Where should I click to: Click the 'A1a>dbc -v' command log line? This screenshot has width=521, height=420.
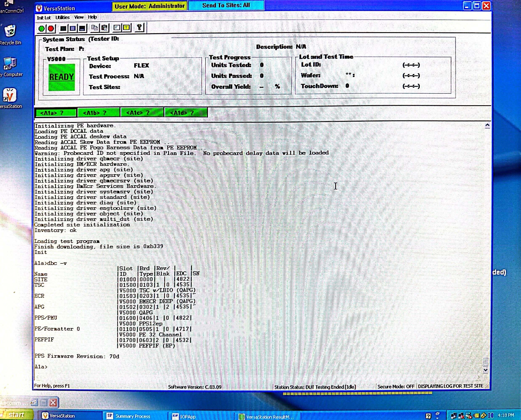[x=50, y=263]
